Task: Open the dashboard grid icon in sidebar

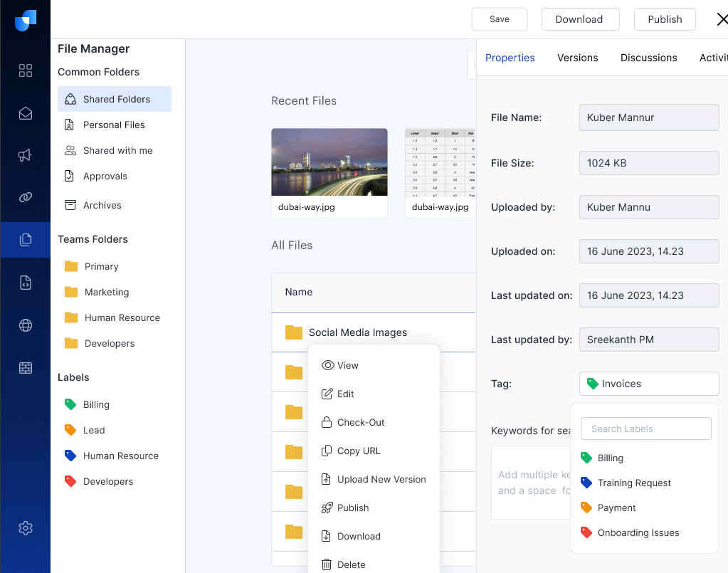Action: 26,70
